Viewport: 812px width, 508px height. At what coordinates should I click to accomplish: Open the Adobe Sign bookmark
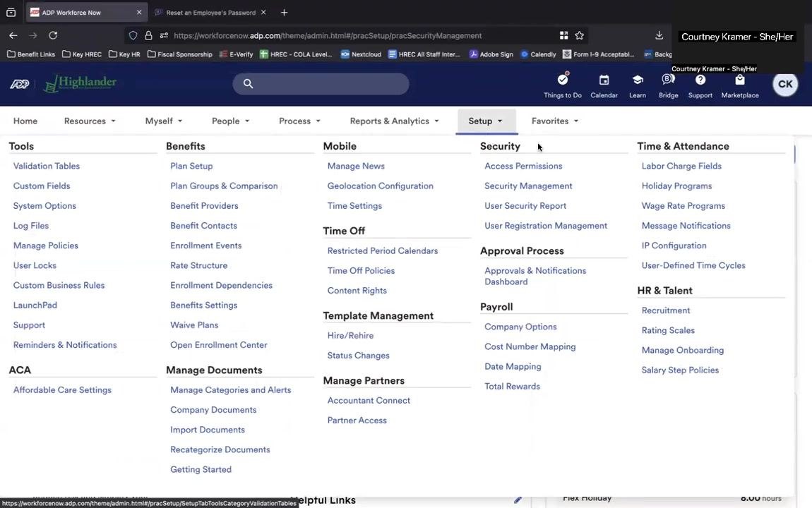491,54
